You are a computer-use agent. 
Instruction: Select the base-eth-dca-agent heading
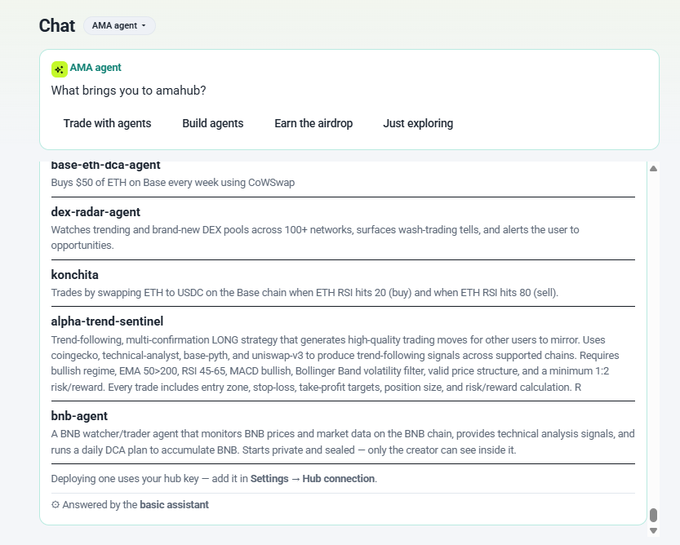click(x=105, y=165)
